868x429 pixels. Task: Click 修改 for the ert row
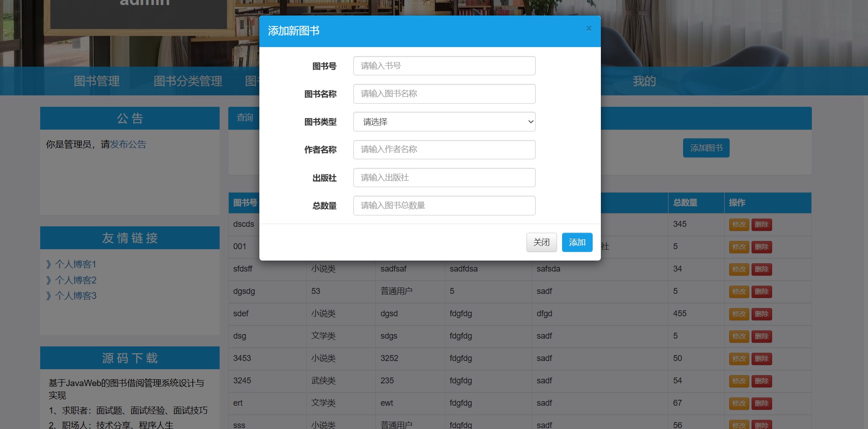click(x=739, y=403)
